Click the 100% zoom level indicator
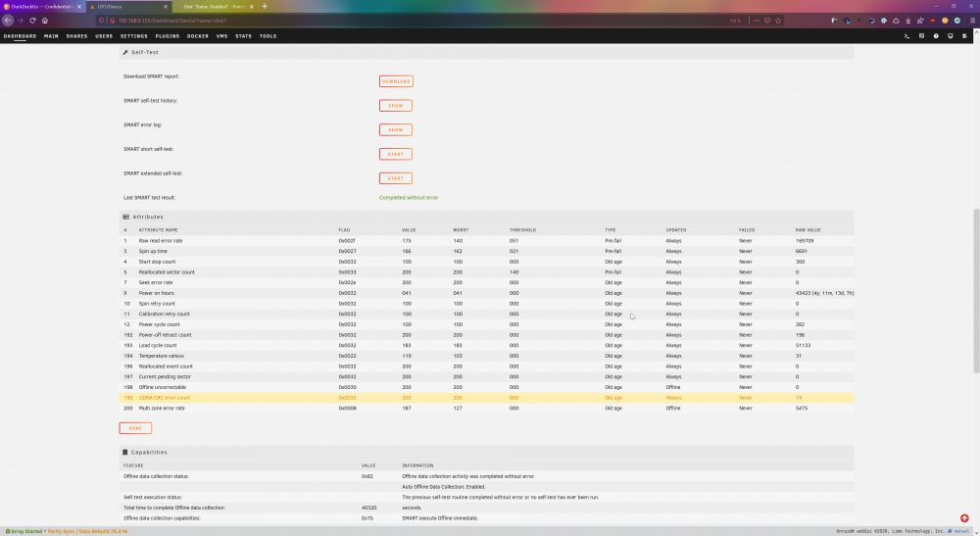Viewport: 980px width, 536px height. click(735, 20)
